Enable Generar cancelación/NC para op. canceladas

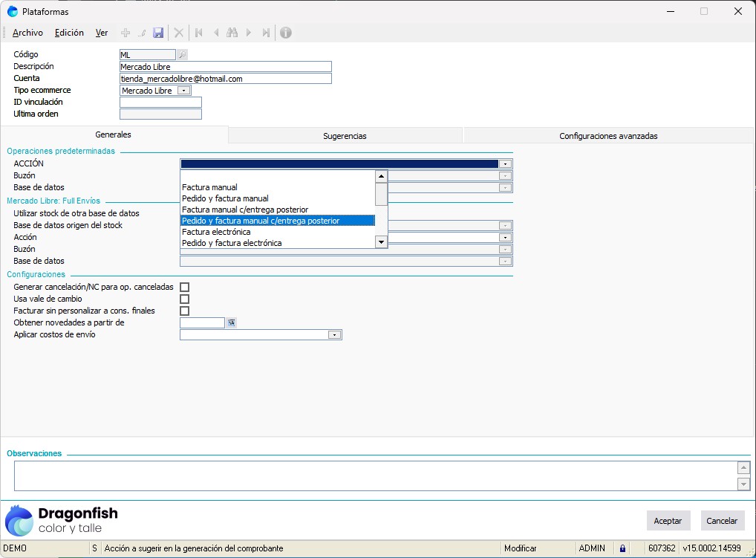tap(185, 287)
